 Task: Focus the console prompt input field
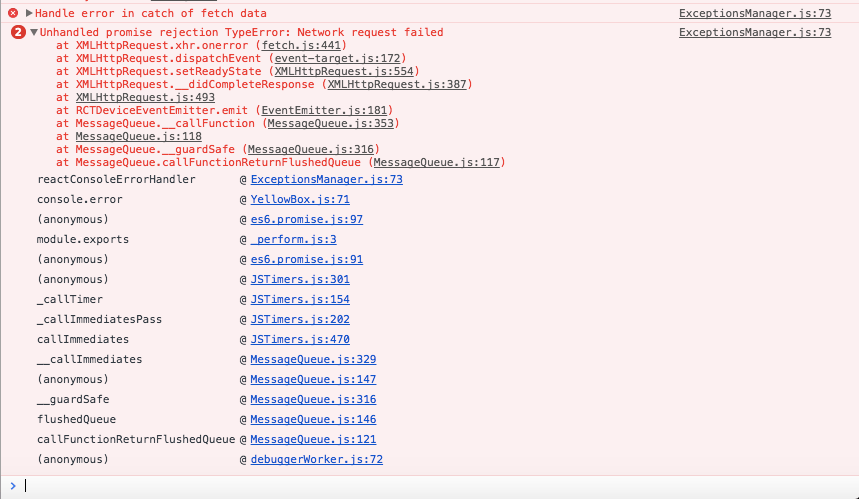coord(438,486)
